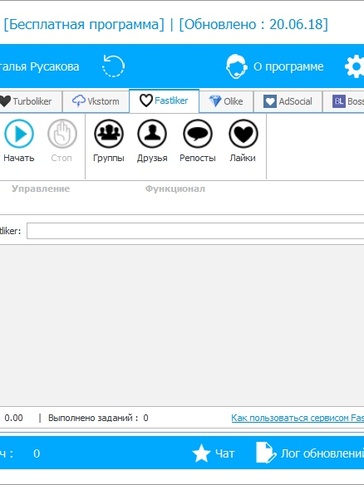Open О программе about section

[x=288, y=67]
